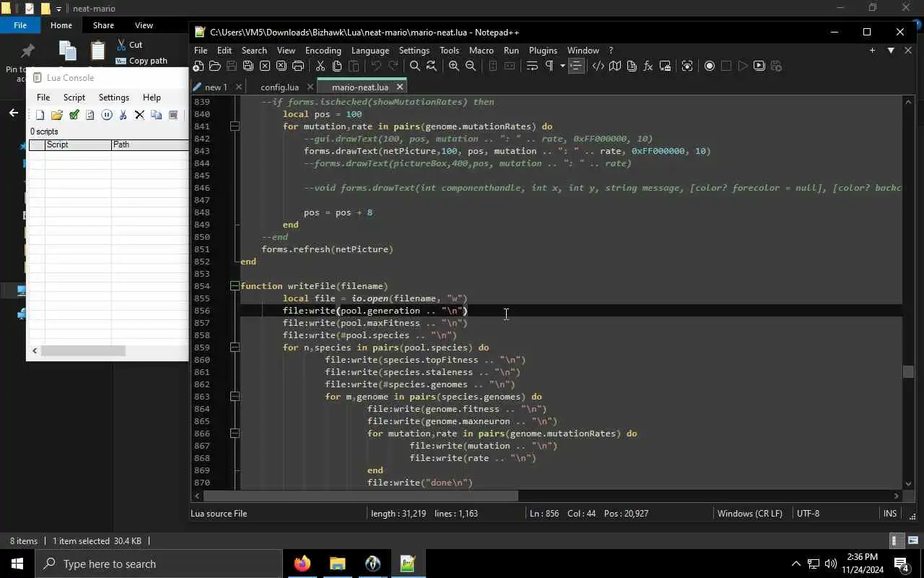Open the Document Map icon

click(x=615, y=66)
